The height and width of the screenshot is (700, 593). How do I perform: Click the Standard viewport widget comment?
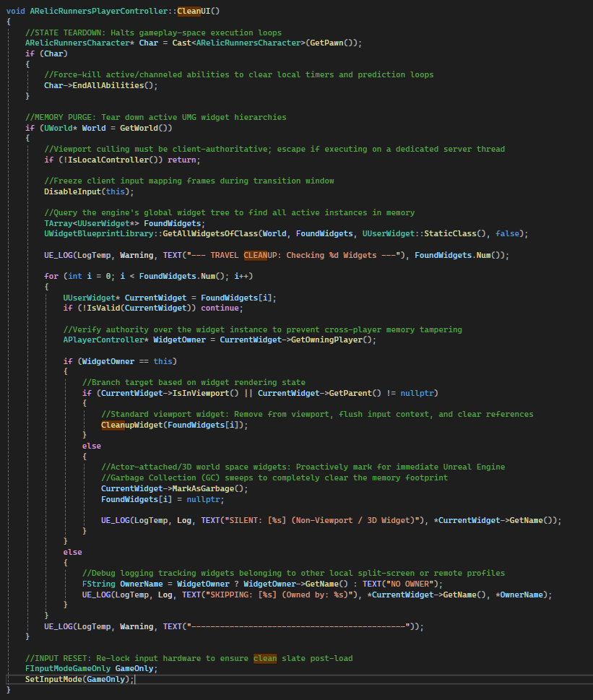click(x=317, y=414)
